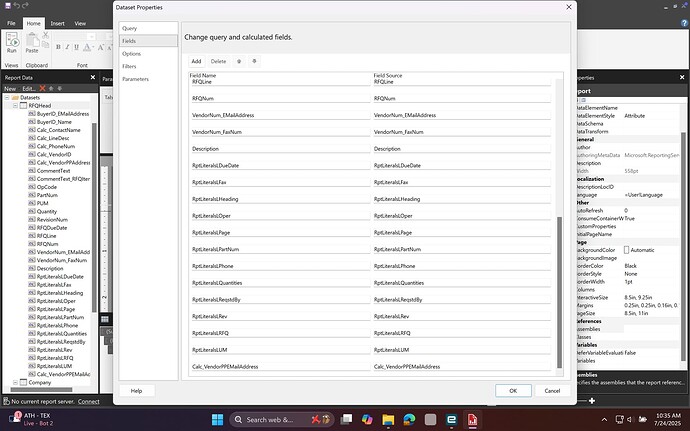The height and width of the screenshot is (431, 690).
Task: Click OK in Dataset Properties
Action: point(513,390)
